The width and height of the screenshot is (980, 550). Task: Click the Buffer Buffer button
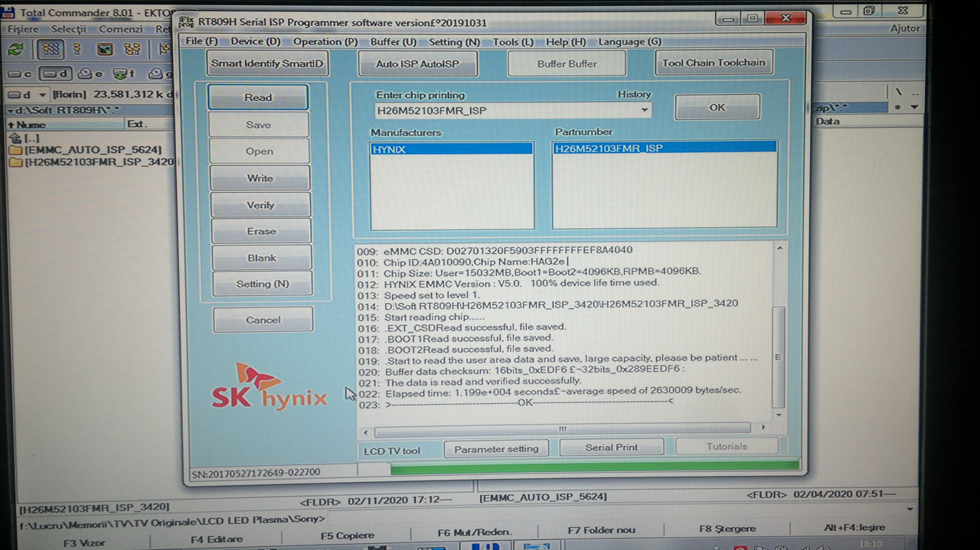click(567, 63)
